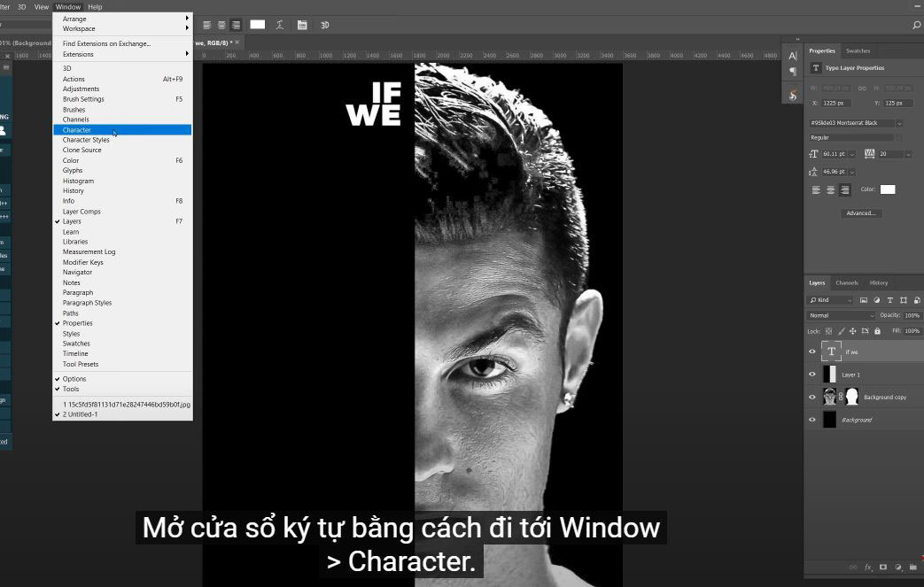The image size is (924, 587).
Task: Lock all padlock icon
Action: pos(877,331)
